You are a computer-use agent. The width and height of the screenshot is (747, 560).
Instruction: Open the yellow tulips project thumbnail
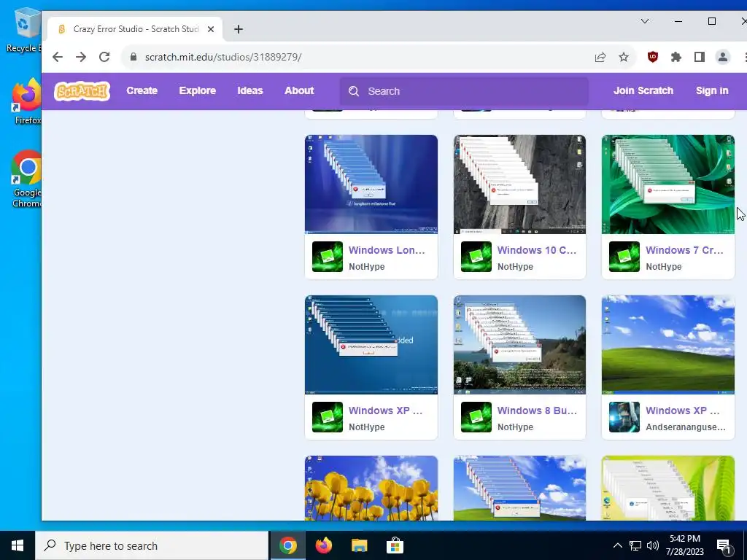pyautogui.click(x=371, y=488)
